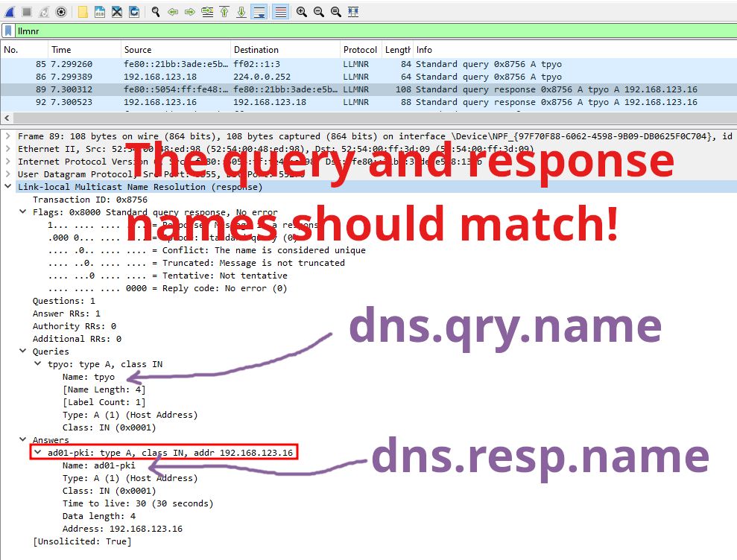Go back in packet history
Screen dimensions: 737x560
[x=173, y=12]
